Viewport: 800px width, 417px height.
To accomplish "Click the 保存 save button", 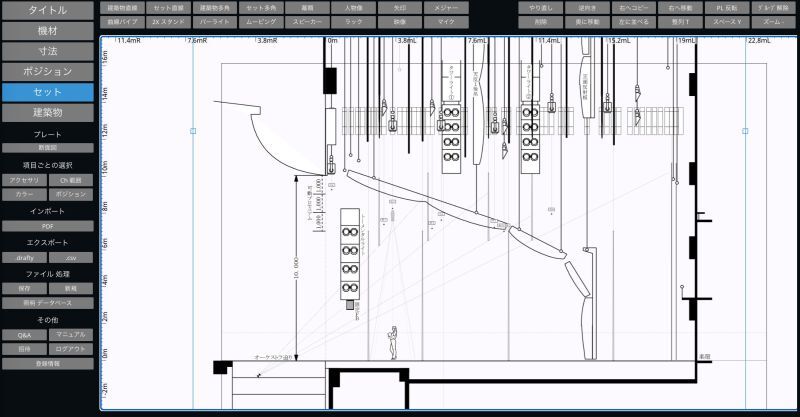I will tap(24, 287).
